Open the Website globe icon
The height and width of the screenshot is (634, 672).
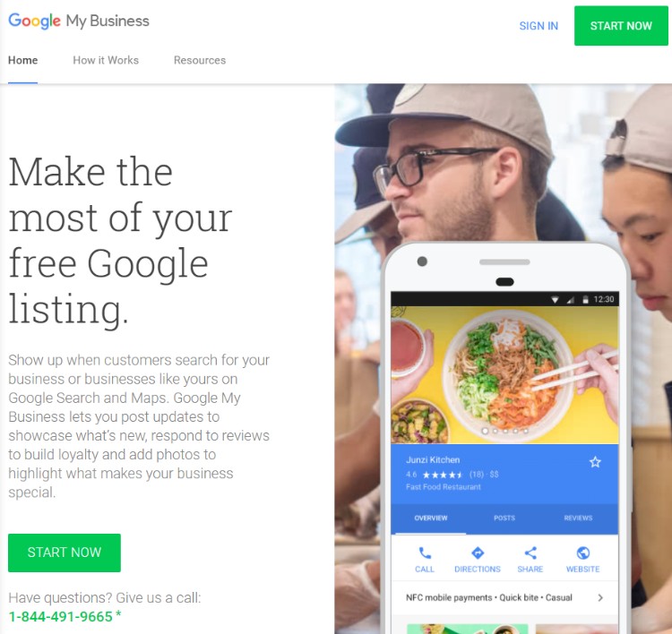(x=583, y=553)
